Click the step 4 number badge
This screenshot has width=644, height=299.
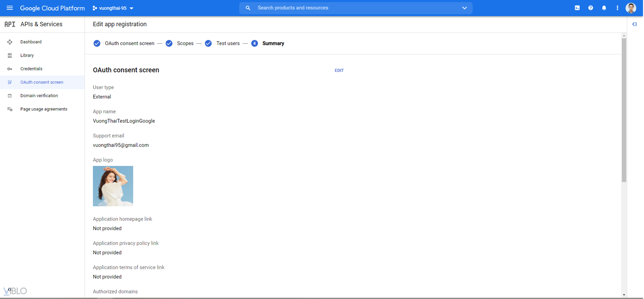click(254, 43)
